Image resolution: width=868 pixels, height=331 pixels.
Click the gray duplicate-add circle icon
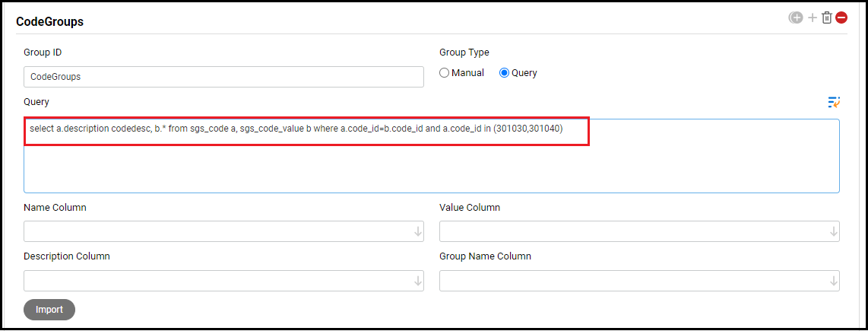click(x=795, y=18)
